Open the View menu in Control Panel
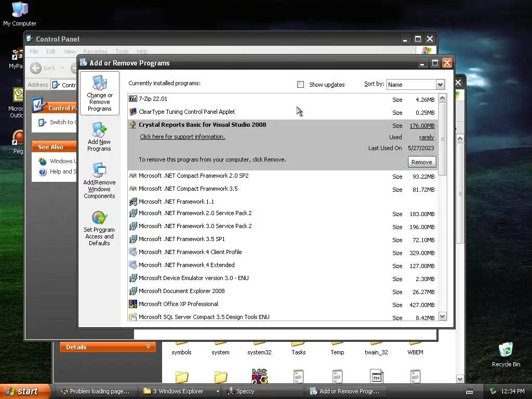This screenshot has width=532, height=399. pyautogui.click(x=70, y=51)
